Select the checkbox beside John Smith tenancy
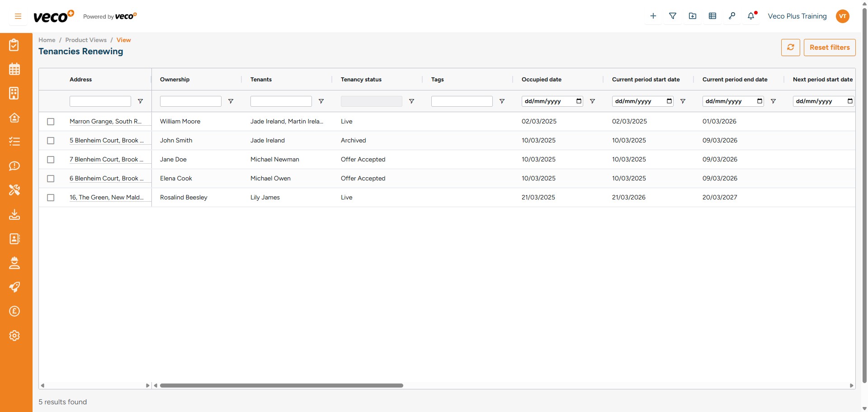 [51, 141]
